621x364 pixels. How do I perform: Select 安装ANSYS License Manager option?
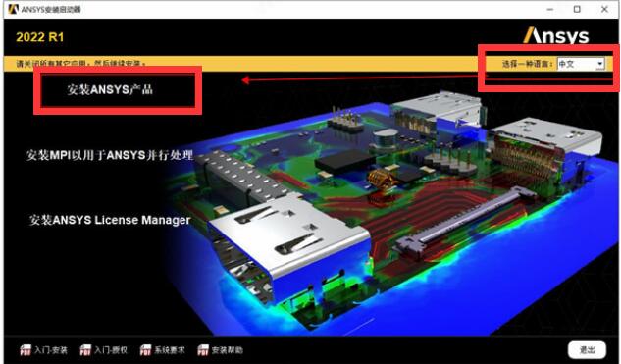pos(110,220)
